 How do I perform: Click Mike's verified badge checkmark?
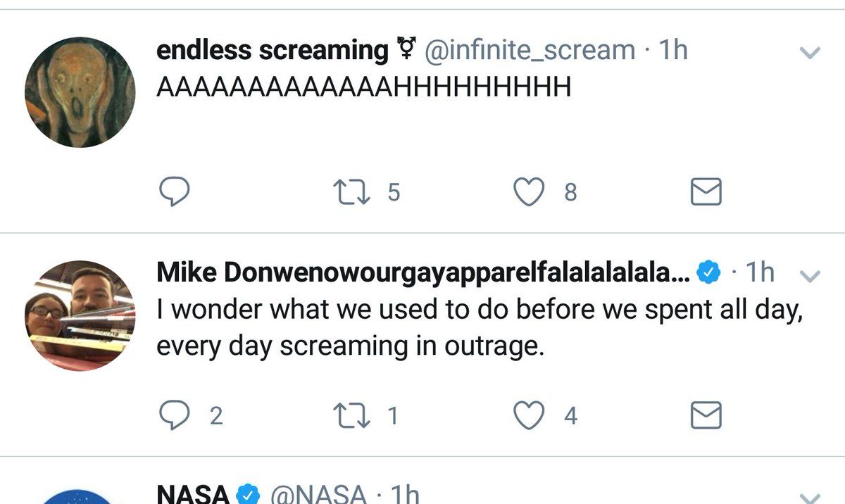708,273
